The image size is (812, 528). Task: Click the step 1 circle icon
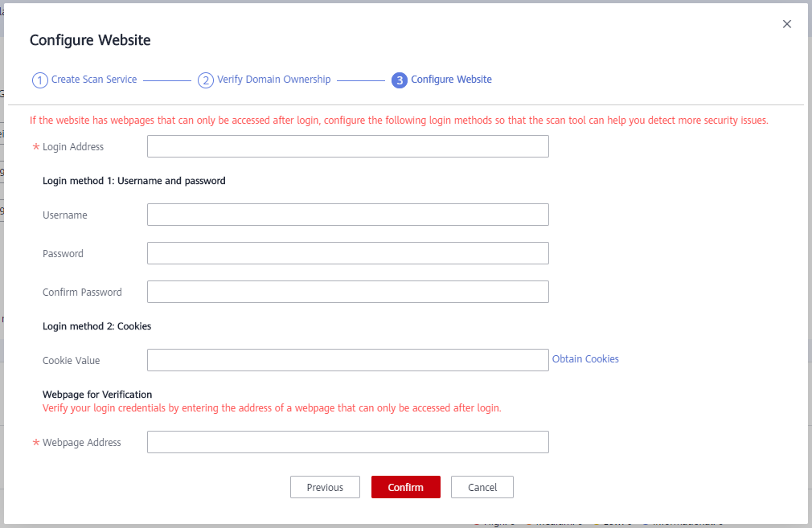pos(40,80)
